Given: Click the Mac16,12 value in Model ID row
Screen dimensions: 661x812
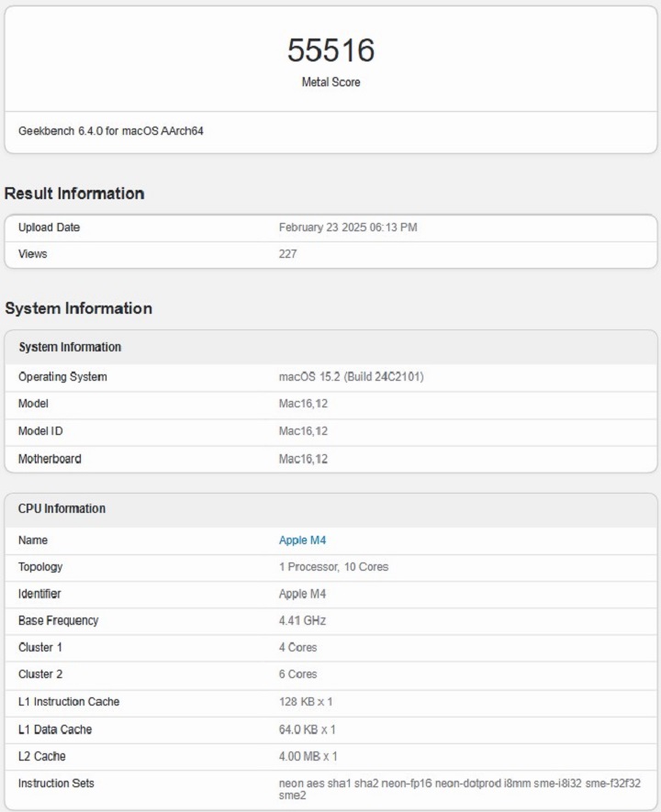Looking at the screenshot, I should (303, 431).
